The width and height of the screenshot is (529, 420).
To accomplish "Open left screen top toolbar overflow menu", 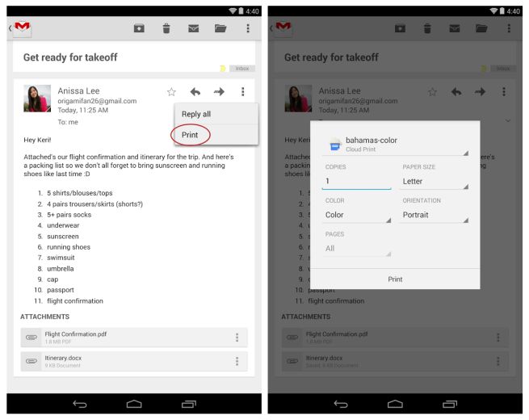I will [248, 28].
